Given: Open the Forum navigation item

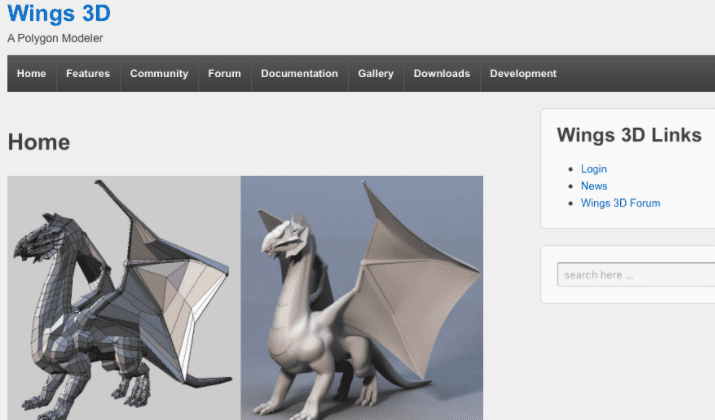Looking at the screenshot, I should pos(224,73).
